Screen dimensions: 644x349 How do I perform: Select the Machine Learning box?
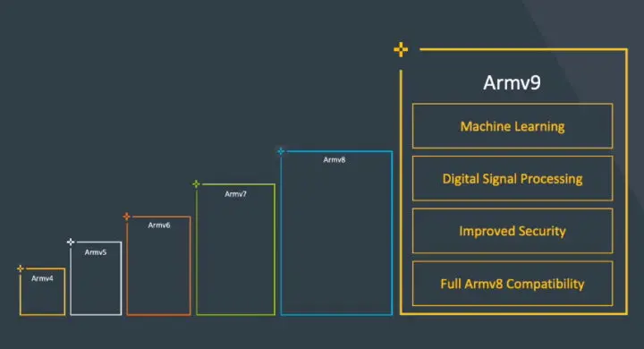point(513,126)
